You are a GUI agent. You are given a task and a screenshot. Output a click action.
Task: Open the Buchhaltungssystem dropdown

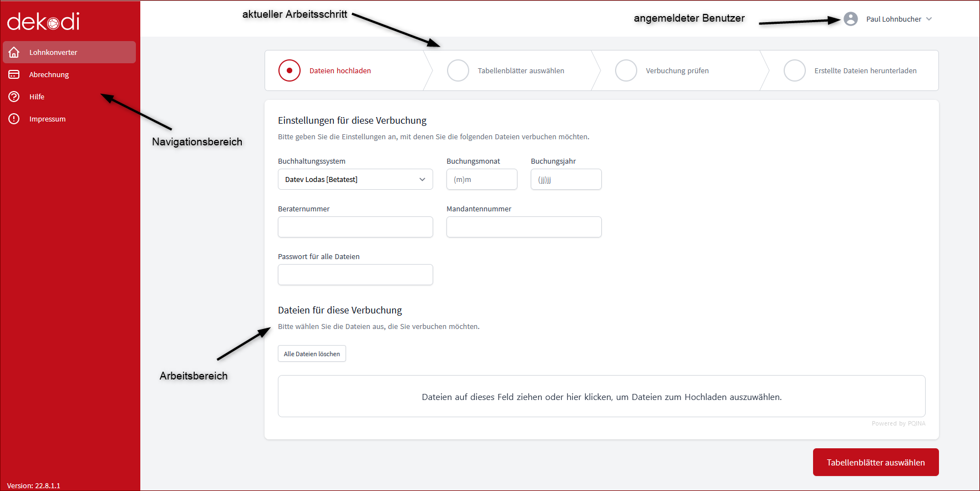pyautogui.click(x=355, y=179)
